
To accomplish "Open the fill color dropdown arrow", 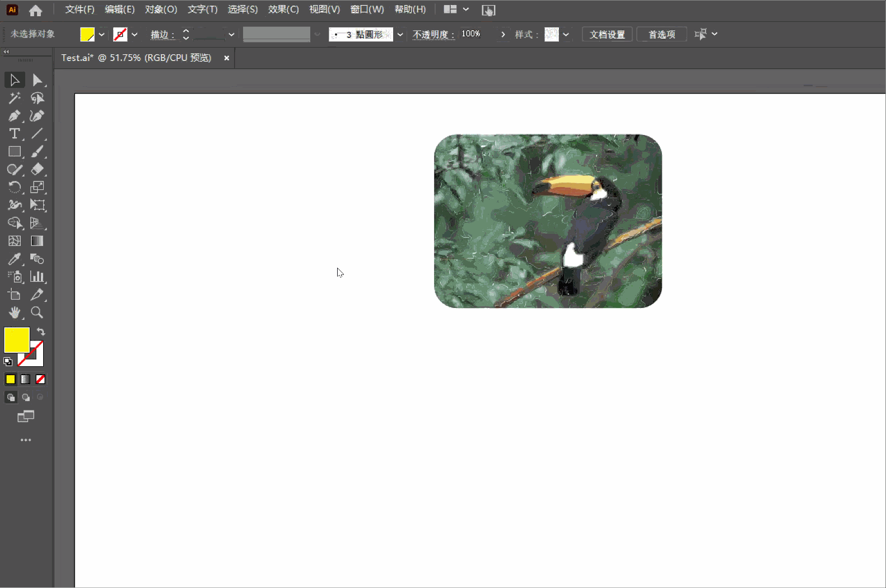I will coord(101,35).
